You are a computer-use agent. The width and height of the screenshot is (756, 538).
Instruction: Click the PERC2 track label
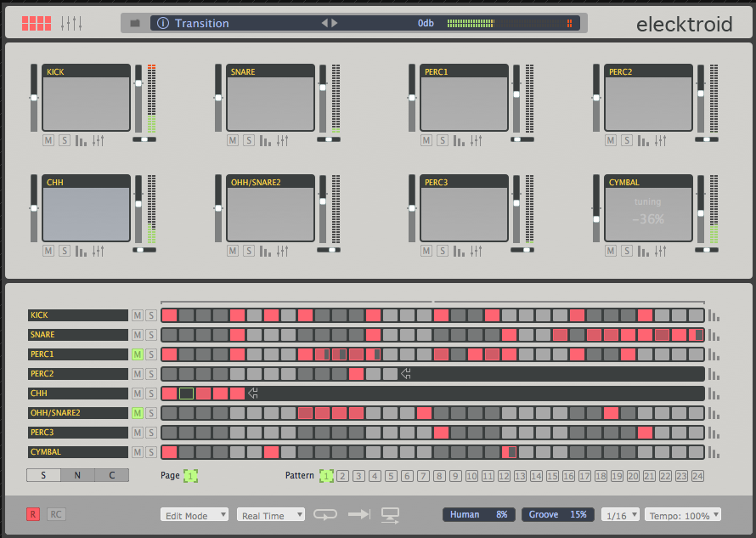tap(77, 374)
